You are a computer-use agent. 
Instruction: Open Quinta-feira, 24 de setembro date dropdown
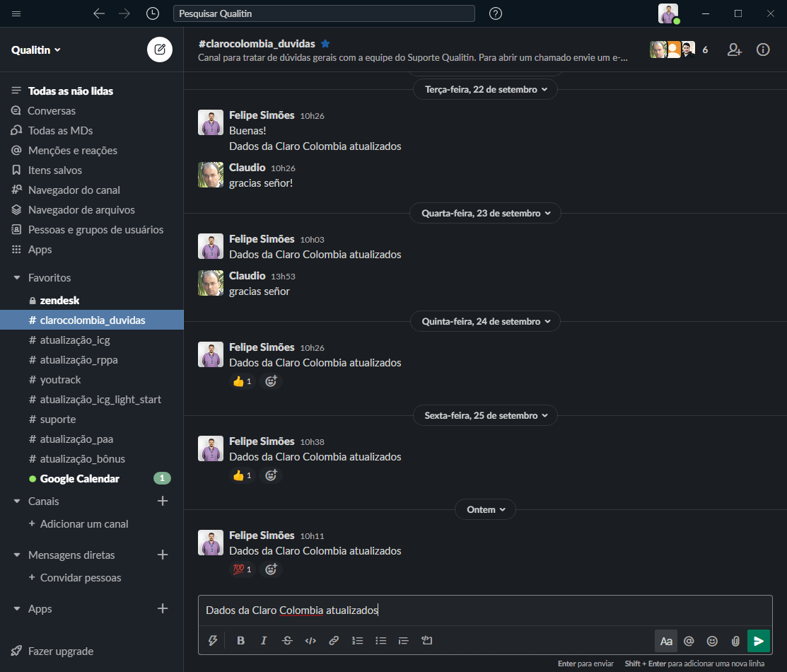click(x=485, y=321)
